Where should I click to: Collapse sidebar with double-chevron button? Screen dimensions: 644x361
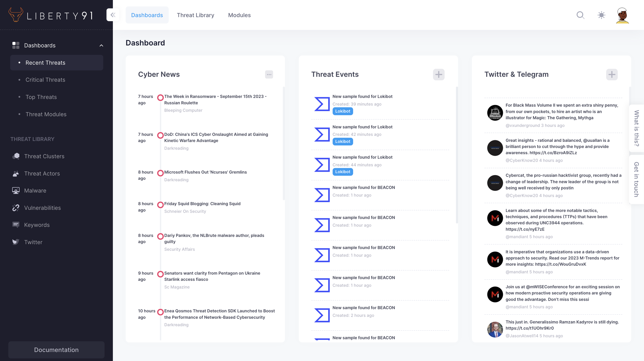[x=113, y=15]
